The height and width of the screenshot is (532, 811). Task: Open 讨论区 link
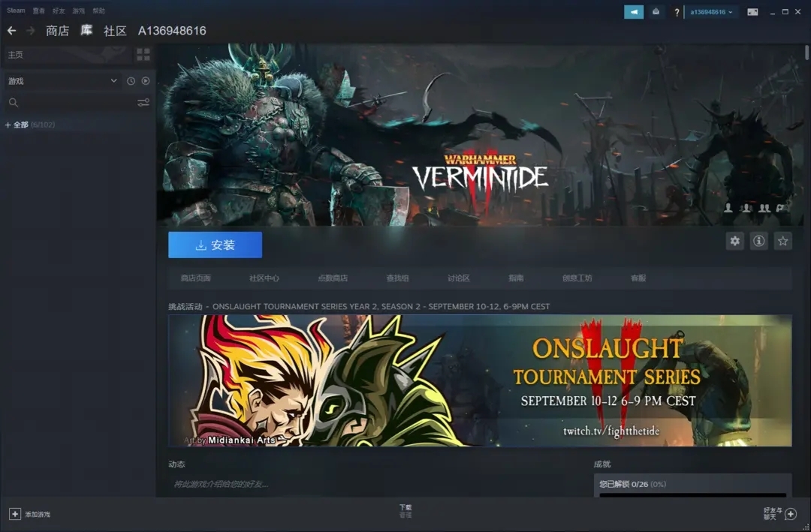(458, 278)
